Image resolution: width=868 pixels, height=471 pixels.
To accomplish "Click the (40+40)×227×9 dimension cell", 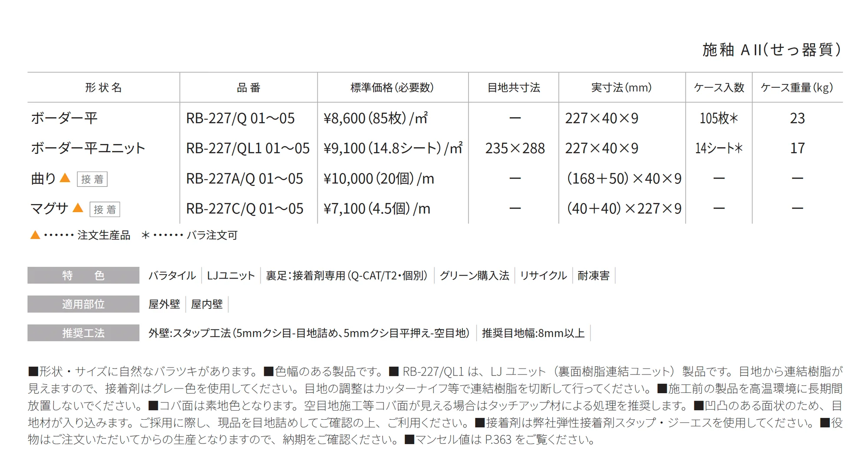I will [x=624, y=209].
